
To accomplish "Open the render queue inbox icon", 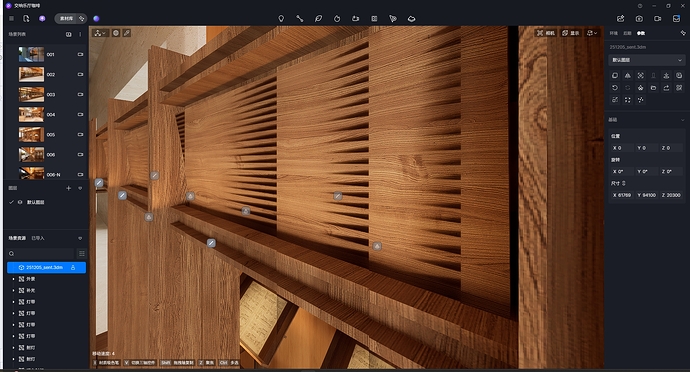I will 676,18.
